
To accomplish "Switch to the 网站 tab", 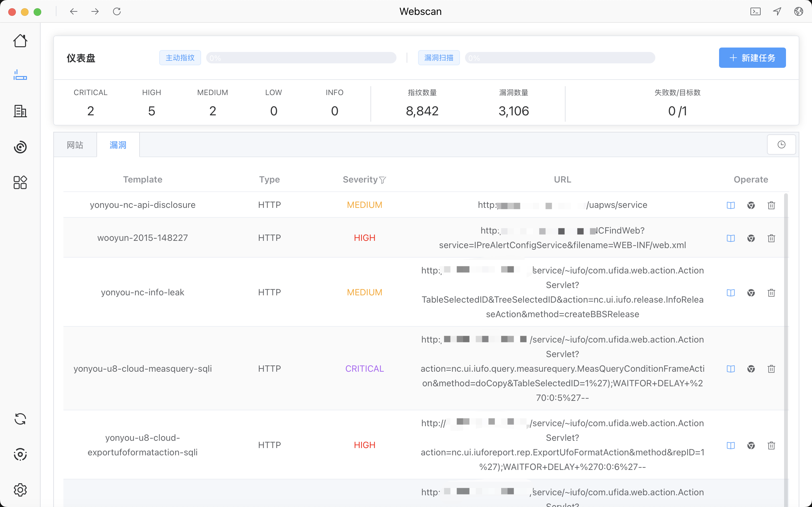I will [x=75, y=145].
